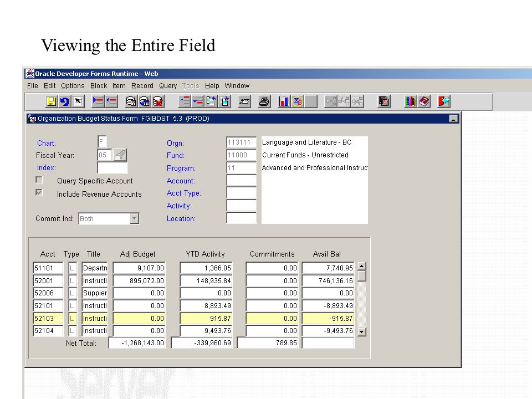This screenshot has height=399, width=532.
Task: Click the Execute Query database icon
Action: pos(144,101)
